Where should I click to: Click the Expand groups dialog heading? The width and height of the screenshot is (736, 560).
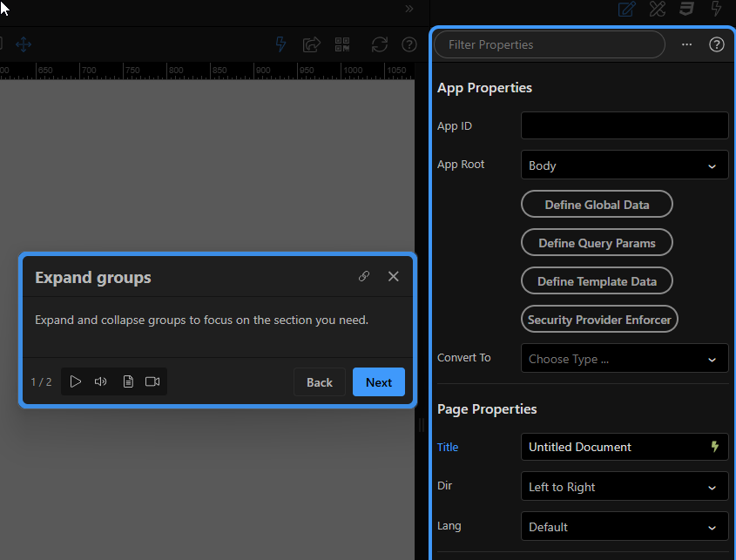click(x=93, y=278)
